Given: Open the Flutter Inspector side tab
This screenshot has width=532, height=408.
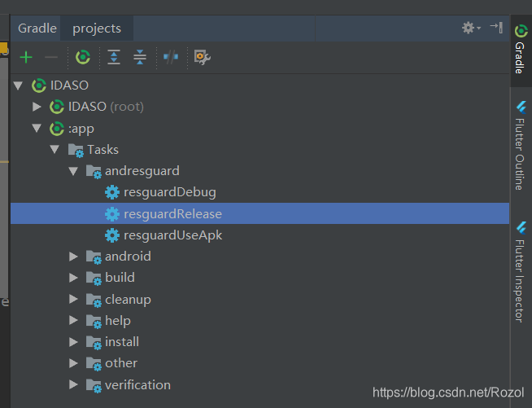Looking at the screenshot, I should point(521,271).
